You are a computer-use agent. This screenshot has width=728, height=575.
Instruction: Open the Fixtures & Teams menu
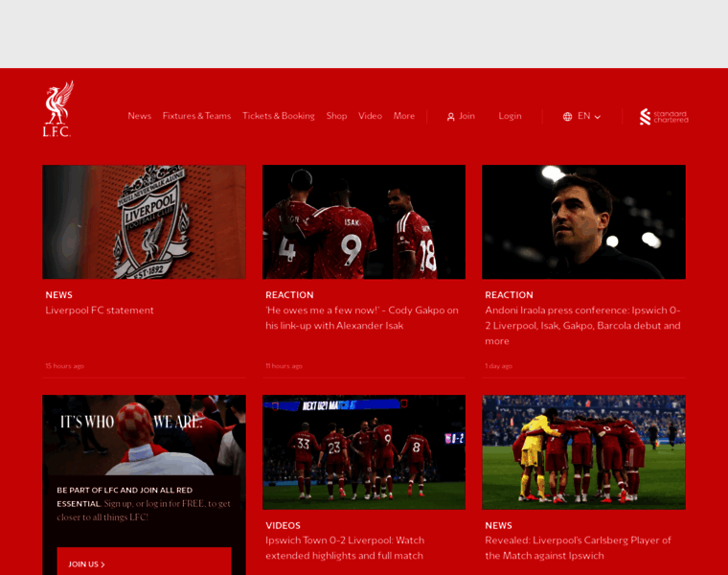pyautogui.click(x=196, y=116)
